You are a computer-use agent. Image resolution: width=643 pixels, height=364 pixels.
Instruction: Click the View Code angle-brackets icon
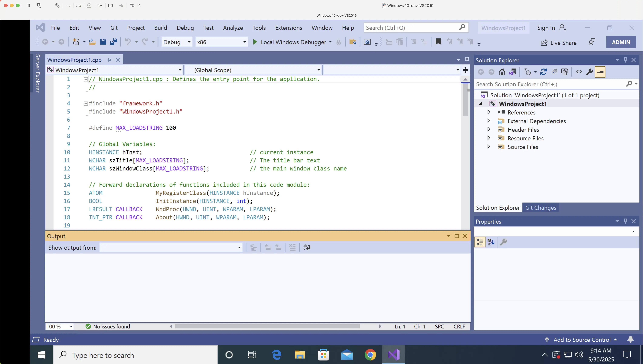(579, 72)
